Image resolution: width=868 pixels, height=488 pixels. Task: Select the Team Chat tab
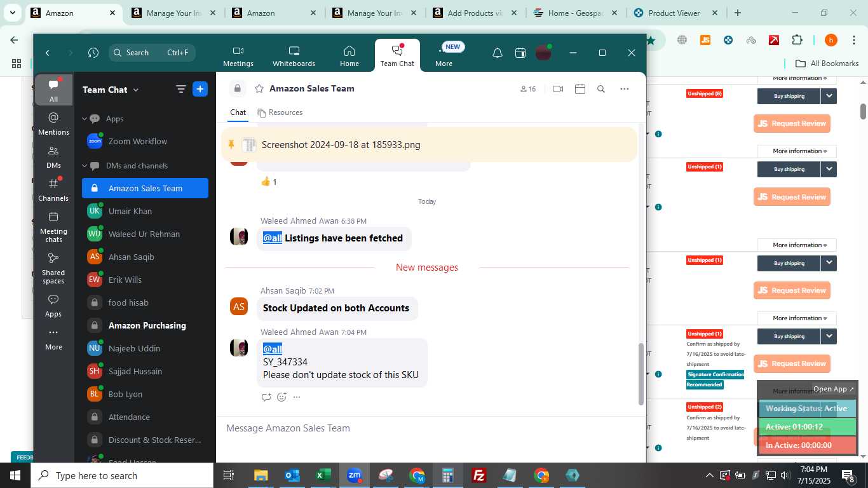(397, 57)
